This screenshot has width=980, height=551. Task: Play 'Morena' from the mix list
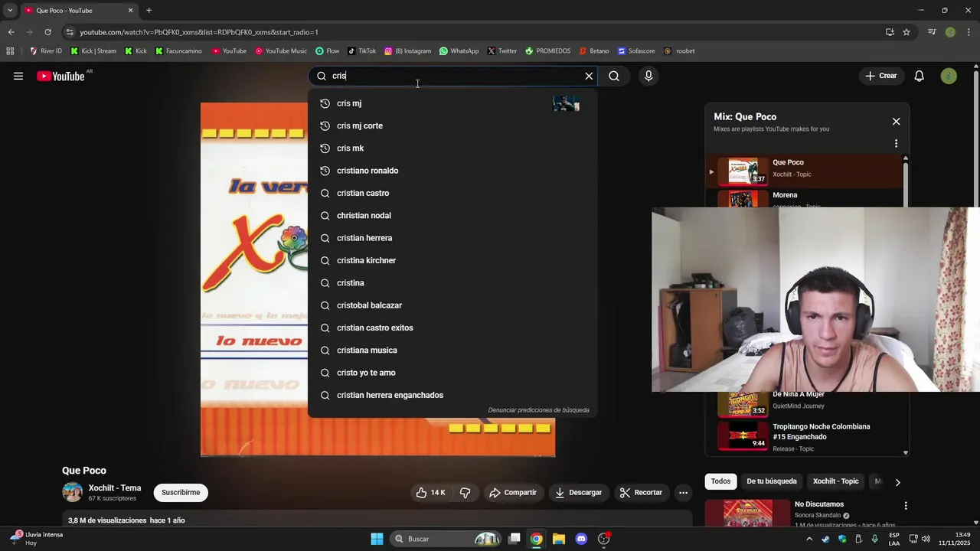pyautogui.click(x=805, y=198)
